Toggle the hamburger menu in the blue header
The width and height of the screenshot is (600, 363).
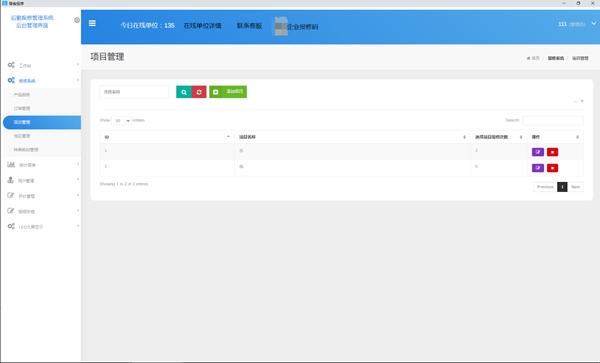click(x=92, y=23)
